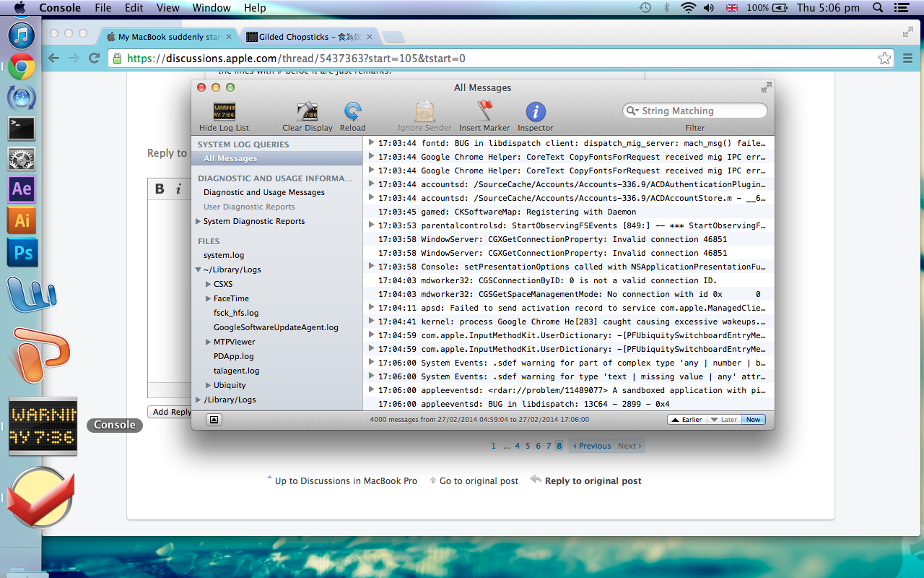The image size is (924, 578).
Task: Open the Inspector icon
Action: [x=535, y=111]
